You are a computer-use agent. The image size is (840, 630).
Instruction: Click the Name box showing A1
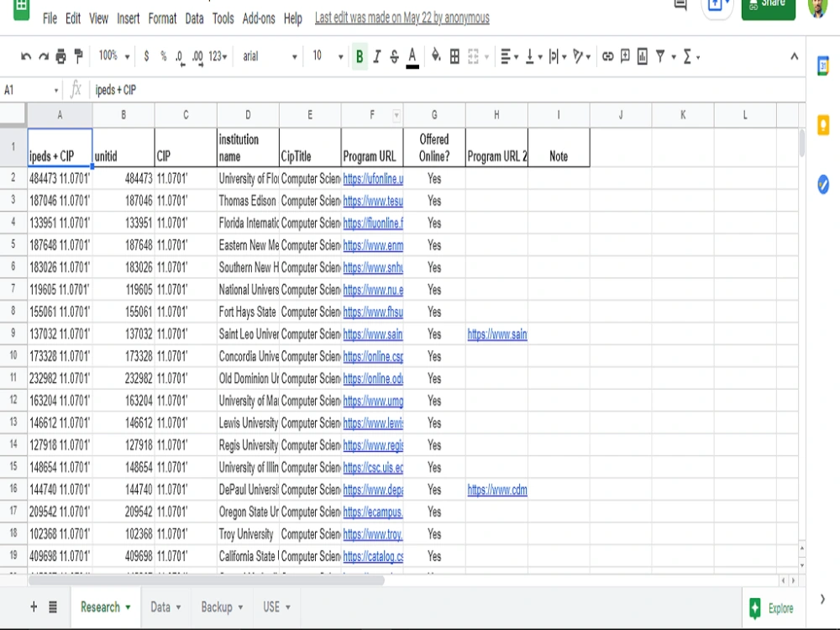pos(31,90)
